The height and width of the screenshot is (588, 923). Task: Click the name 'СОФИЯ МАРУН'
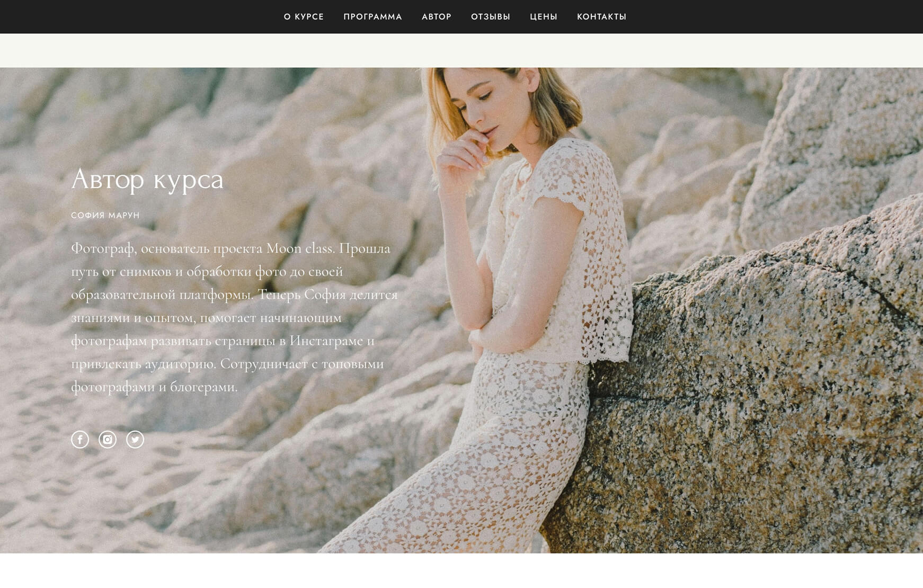click(x=105, y=215)
